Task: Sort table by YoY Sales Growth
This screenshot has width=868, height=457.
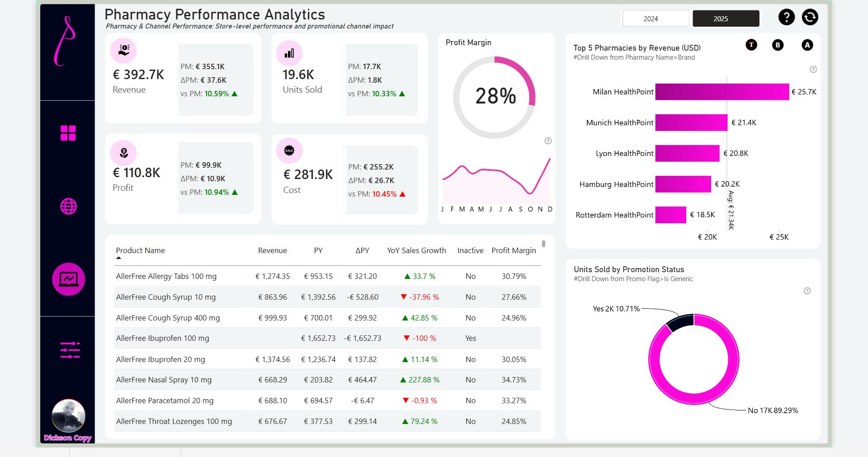Action: pos(416,250)
